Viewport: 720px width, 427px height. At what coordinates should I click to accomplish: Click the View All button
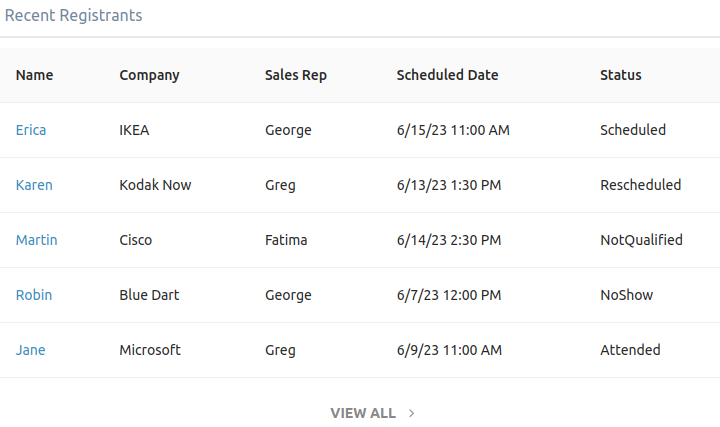coord(363,413)
